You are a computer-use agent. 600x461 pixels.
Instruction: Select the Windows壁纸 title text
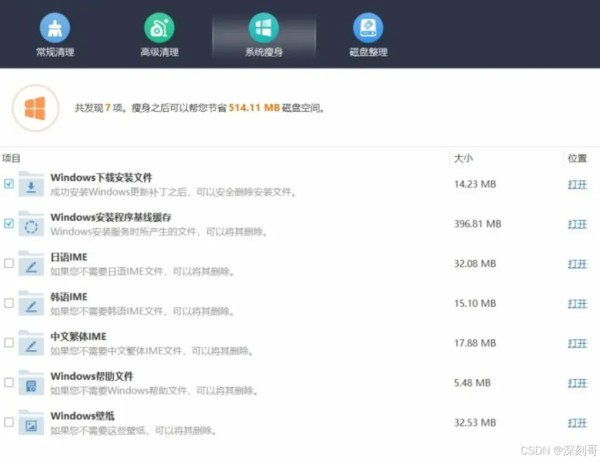click(83, 416)
